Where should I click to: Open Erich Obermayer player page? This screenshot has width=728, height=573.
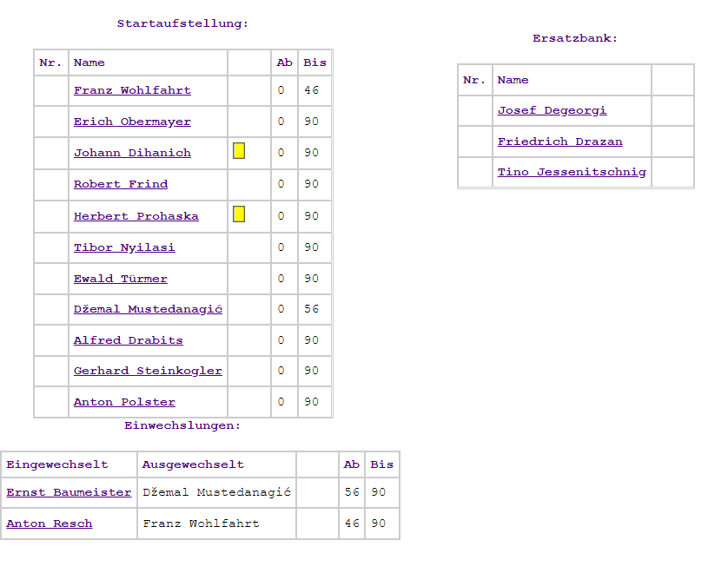click(132, 122)
